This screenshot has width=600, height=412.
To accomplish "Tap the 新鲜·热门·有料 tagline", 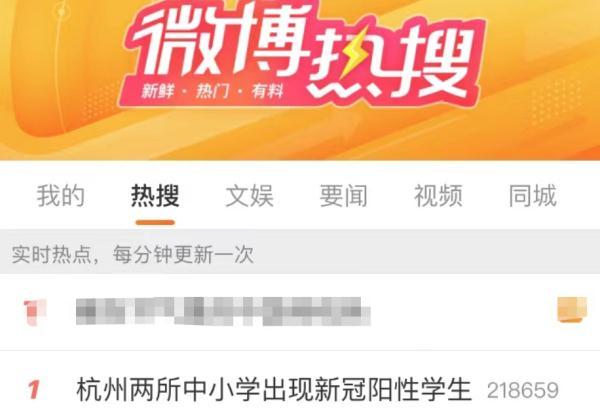I will pos(213,91).
